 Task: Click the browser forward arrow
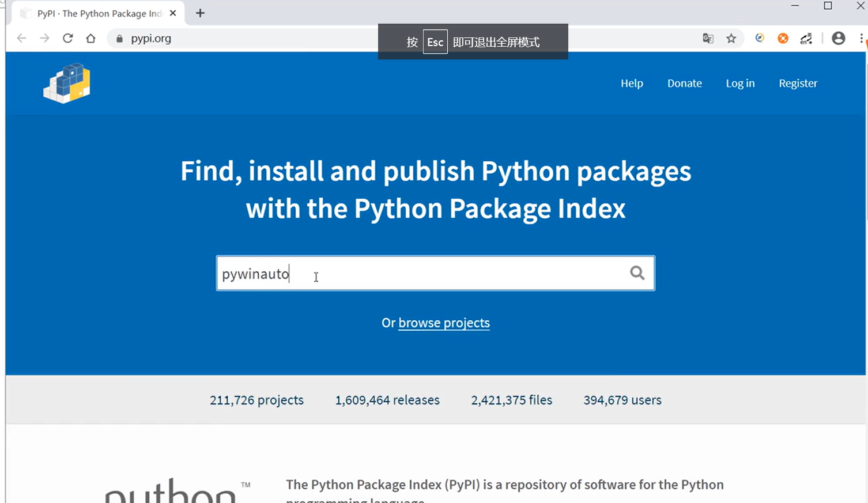pos(44,38)
